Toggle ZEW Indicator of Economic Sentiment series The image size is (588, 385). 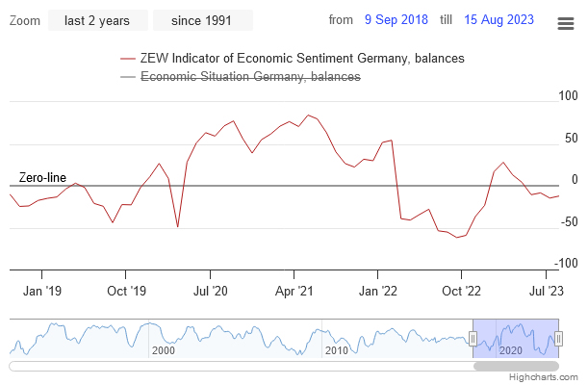(x=302, y=59)
